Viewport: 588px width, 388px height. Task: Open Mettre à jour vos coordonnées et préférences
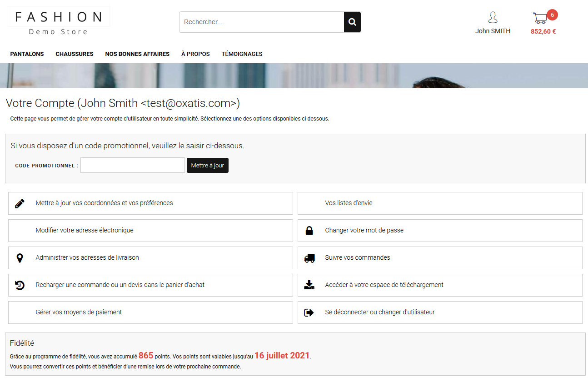click(x=150, y=203)
